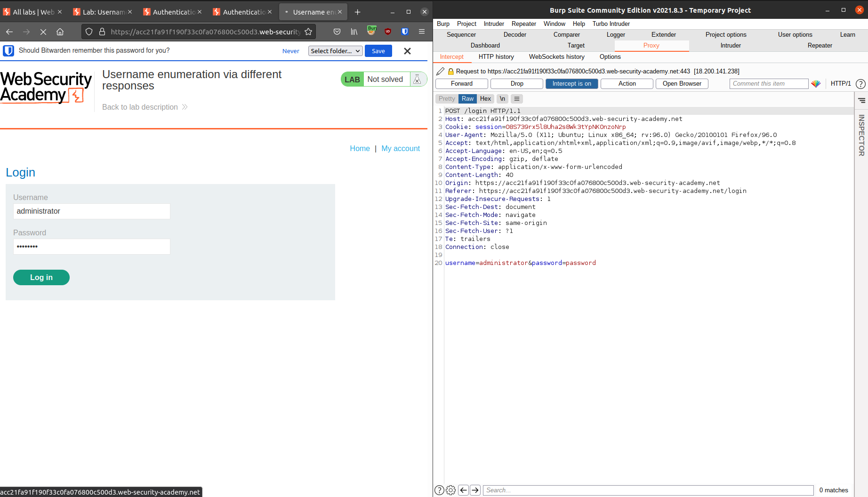868x497 pixels.
Task: Open message editor hamburger options
Action: click(517, 98)
